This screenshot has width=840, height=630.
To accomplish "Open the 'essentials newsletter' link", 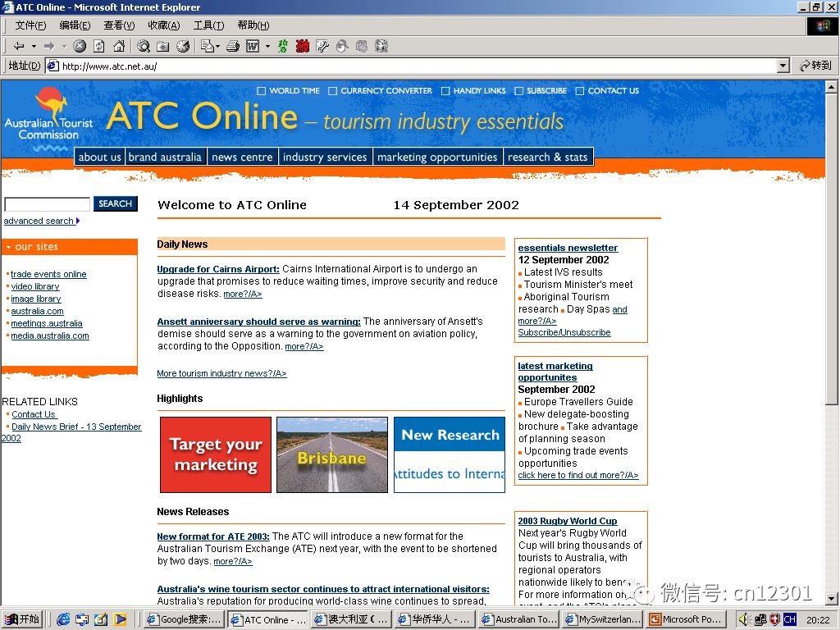I will tap(568, 248).
